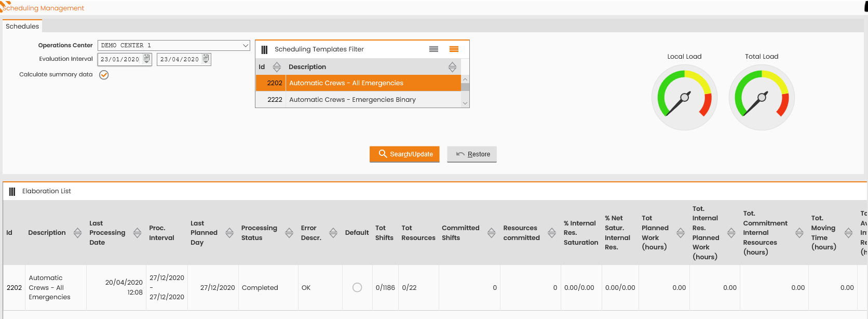This screenshot has height=319, width=868.
Task: Sort by Last Planned Day
Action: [229, 233]
